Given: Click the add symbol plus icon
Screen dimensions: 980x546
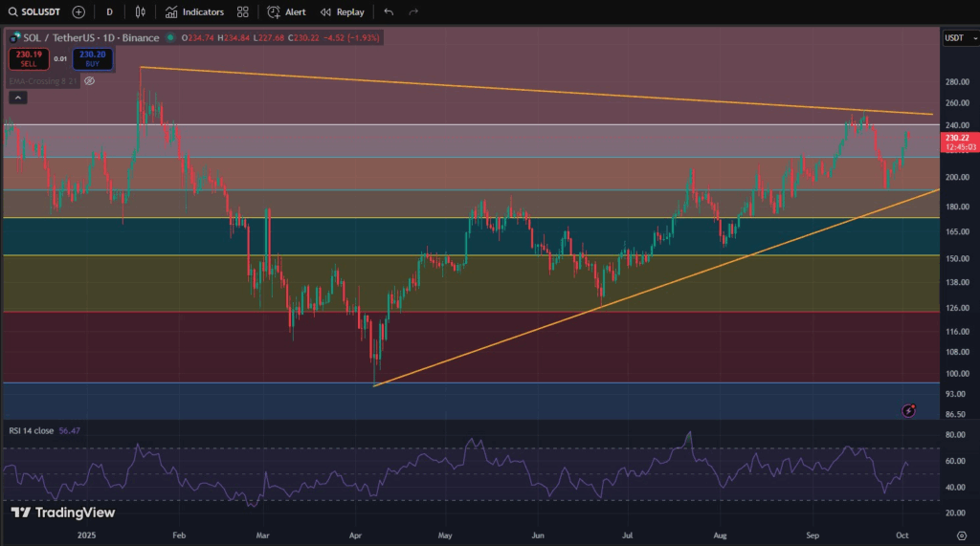Looking at the screenshot, I should coord(78,12).
